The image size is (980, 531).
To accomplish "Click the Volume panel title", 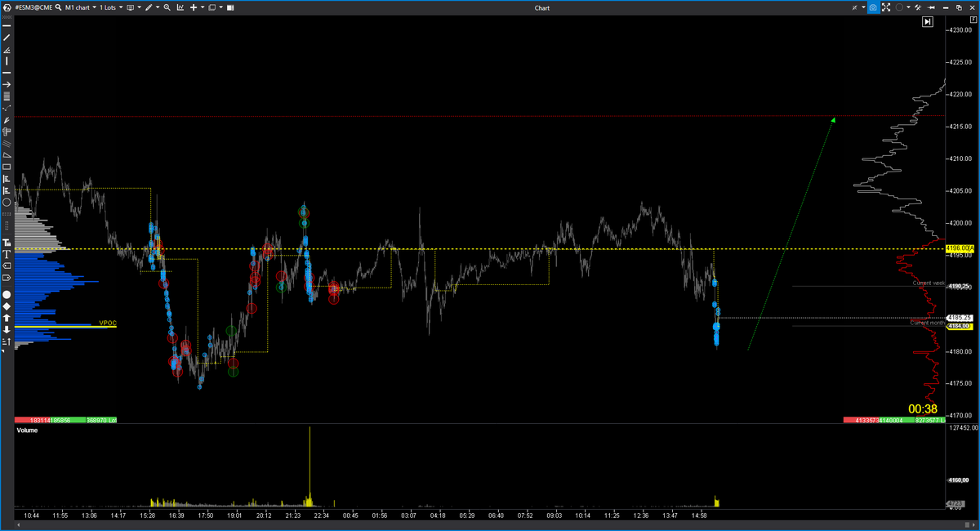I will pos(27,430).
